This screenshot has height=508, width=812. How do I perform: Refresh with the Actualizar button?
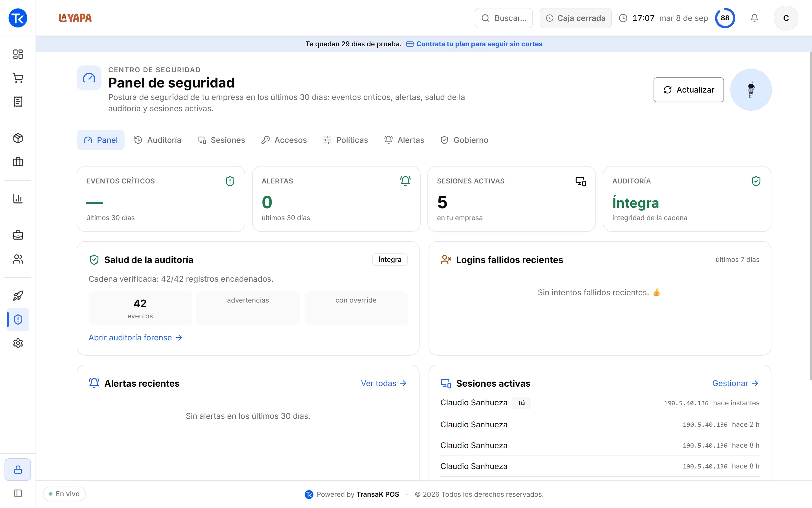click(689, 90)
